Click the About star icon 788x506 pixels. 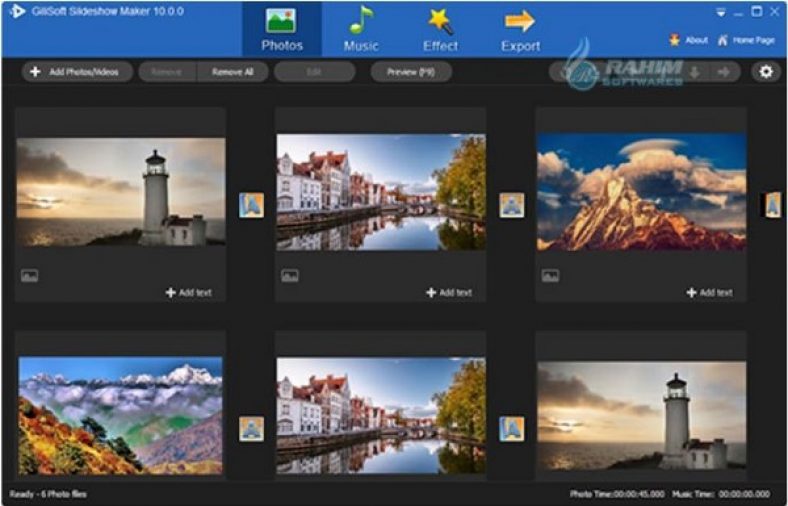(x=674, y=40)
